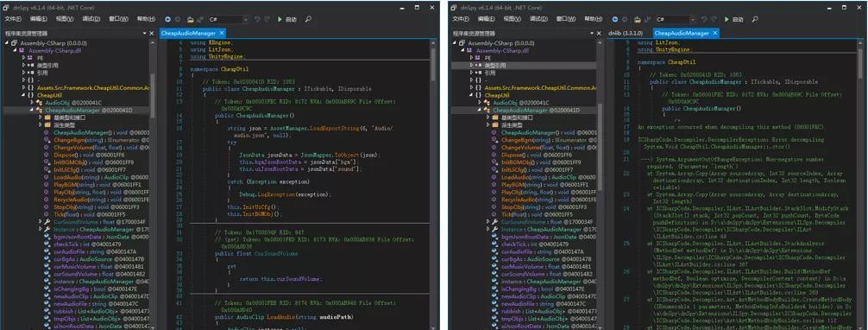Open 视图(V) menu in left window

pyautogui.click(x=64, y=19)
